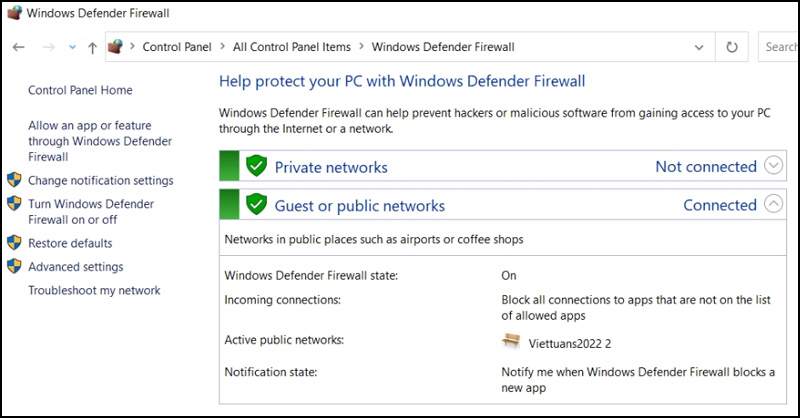Open Advanced settings link

coord(76,267)
